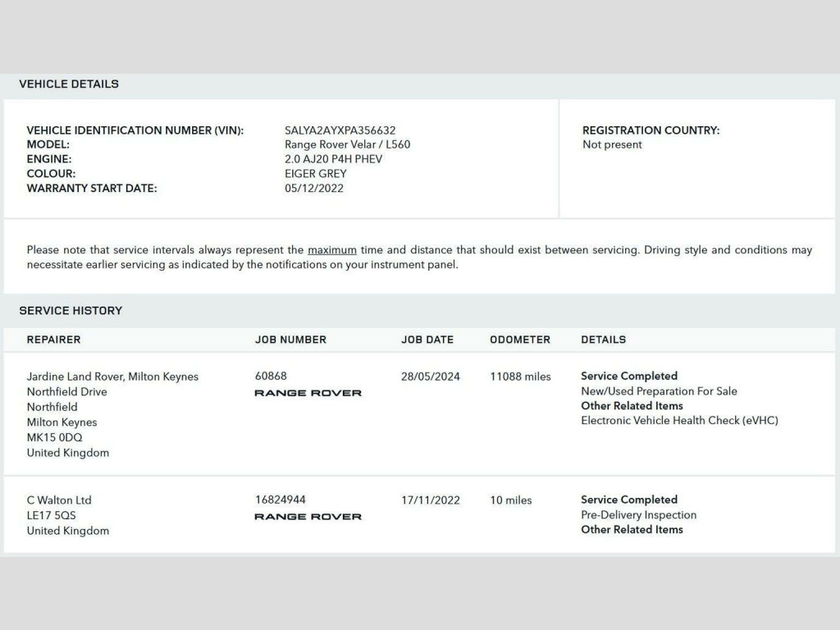Click the Service History section heading
This screenshot has height=630, width=840.
click(x=71, y=311)
